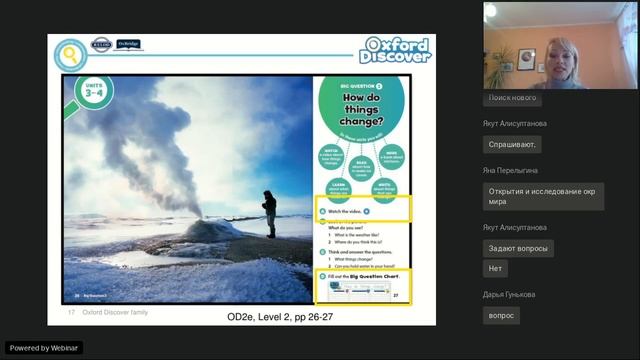Click the Oxbridge logo on slide
The image size is (640, 360).
(x=128, y=44)
